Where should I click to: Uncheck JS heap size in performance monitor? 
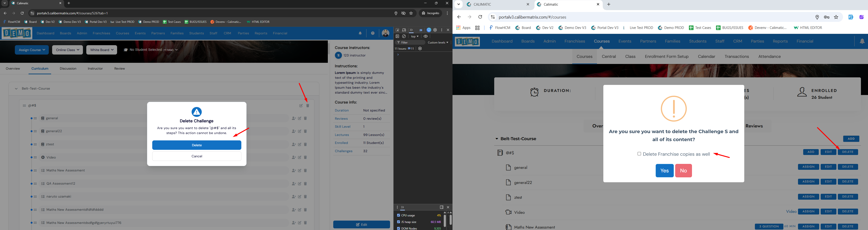(398, 222)
